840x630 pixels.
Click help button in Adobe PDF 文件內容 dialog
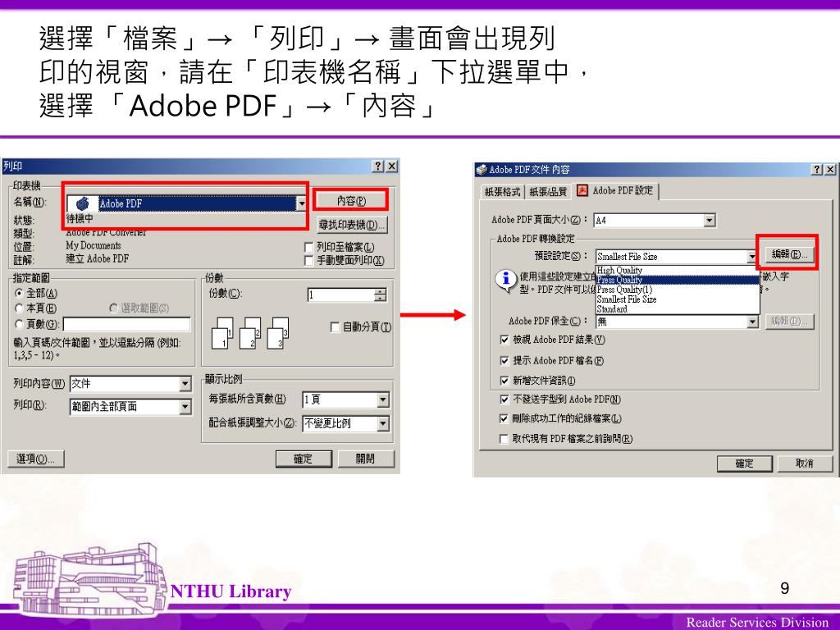coord(816,169)
